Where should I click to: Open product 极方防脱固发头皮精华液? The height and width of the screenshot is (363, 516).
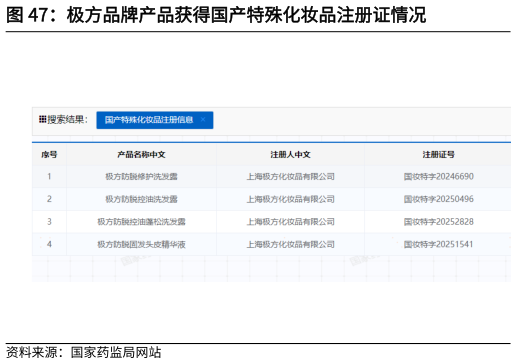pyautogui.click(x=141, y=244)
